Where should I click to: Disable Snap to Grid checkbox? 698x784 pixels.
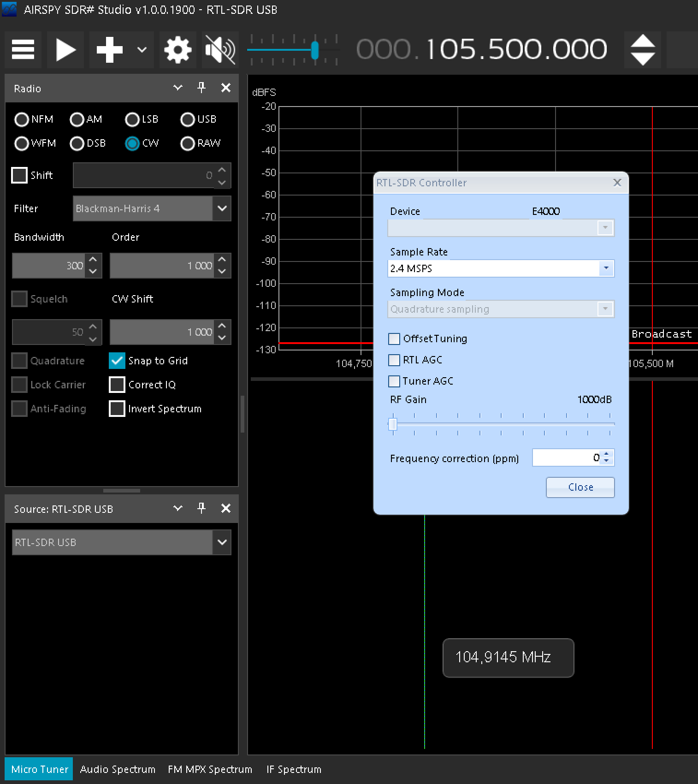(117, 361)
